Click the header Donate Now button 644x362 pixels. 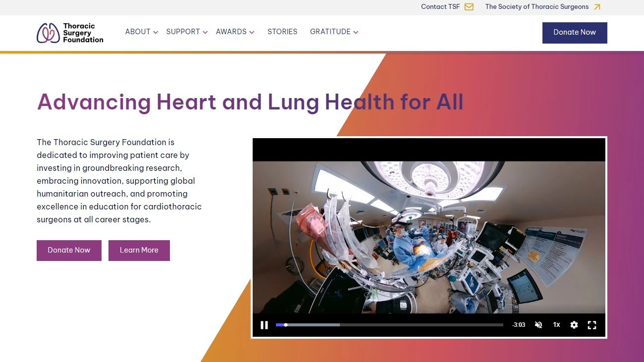[575, 33]
